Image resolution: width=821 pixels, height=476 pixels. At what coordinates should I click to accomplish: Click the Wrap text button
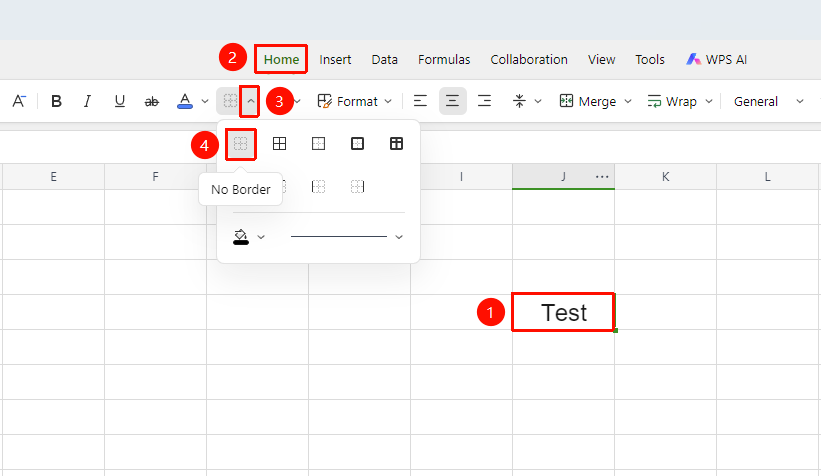pyautogui.click(x=672, y=101)
